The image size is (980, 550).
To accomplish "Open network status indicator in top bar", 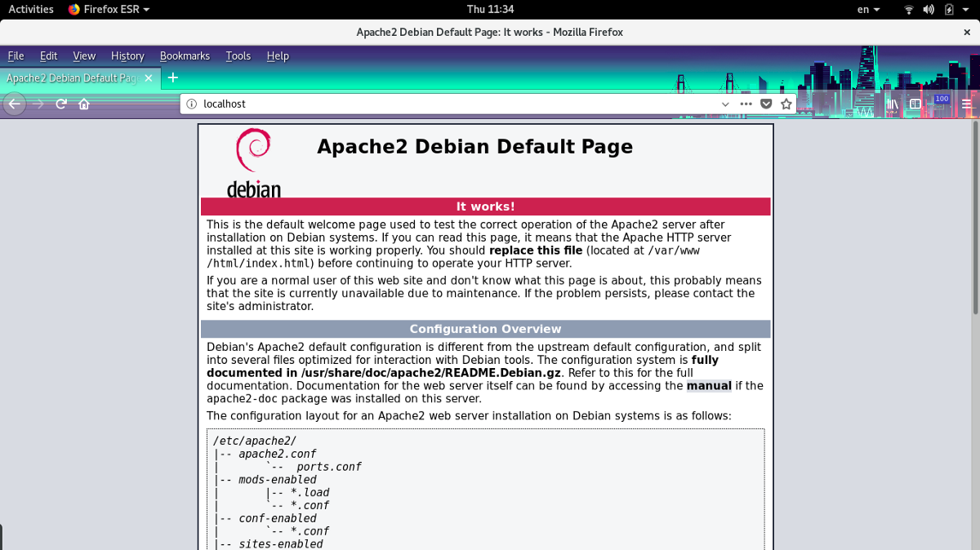I will [x=908, y=9].
